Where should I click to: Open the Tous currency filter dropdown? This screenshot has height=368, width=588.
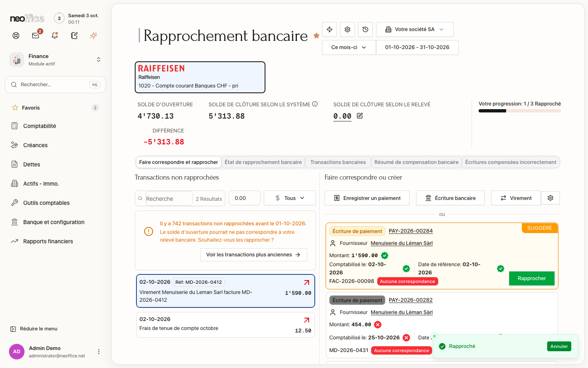290,198
